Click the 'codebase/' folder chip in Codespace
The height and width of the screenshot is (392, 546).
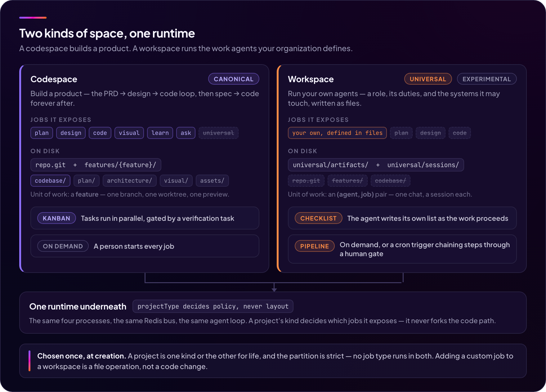50,180
